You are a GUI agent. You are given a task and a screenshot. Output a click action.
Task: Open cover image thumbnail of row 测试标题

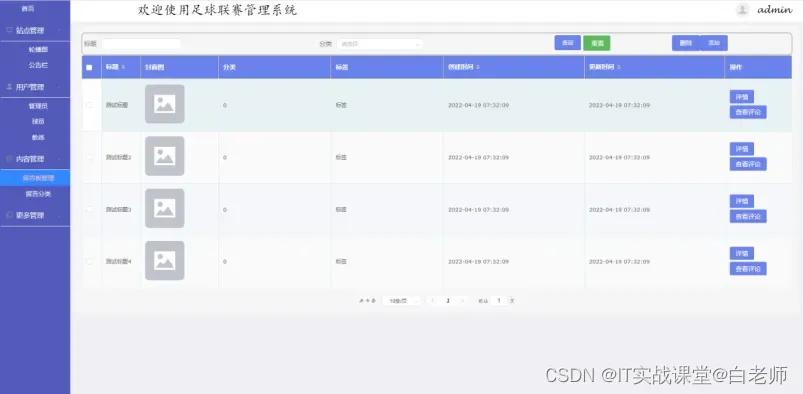coord(164,104)
